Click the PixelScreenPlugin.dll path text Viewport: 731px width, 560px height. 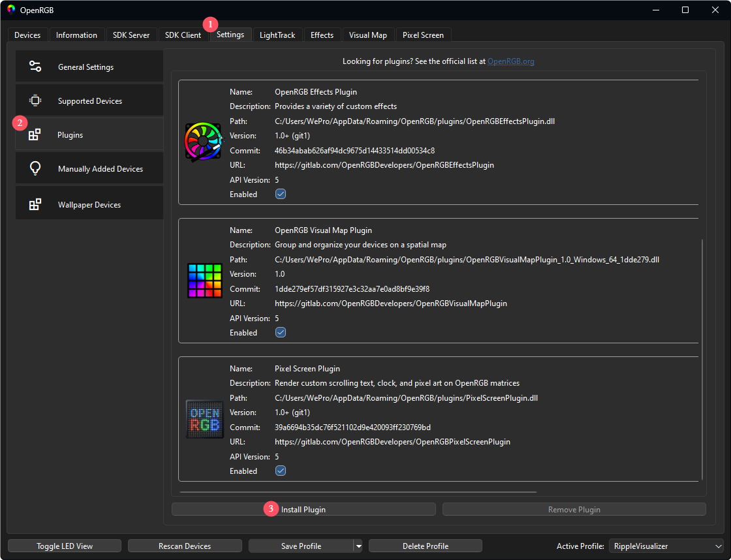click(406, 398)
